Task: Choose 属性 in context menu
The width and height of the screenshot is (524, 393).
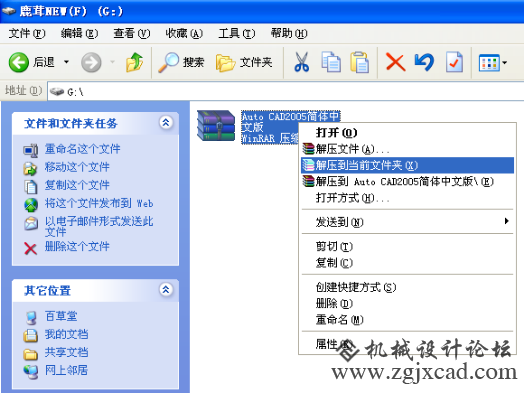Action: [407, 344]
